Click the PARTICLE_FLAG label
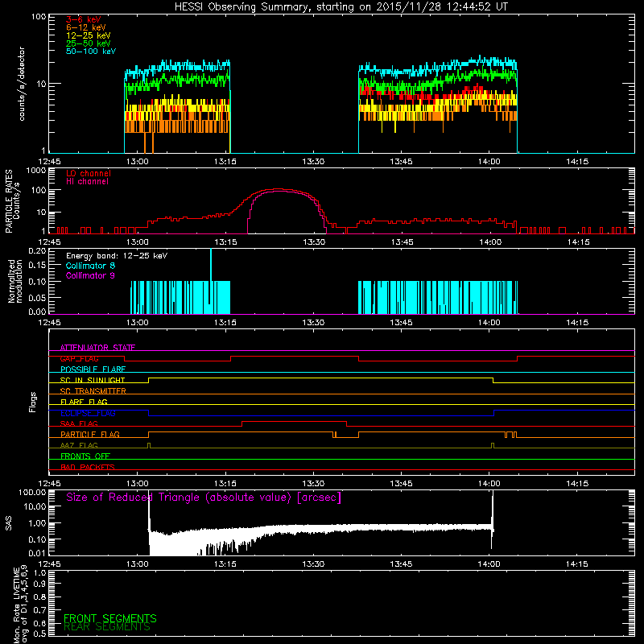Screen dimensions: 644x644 pos(90,434)
